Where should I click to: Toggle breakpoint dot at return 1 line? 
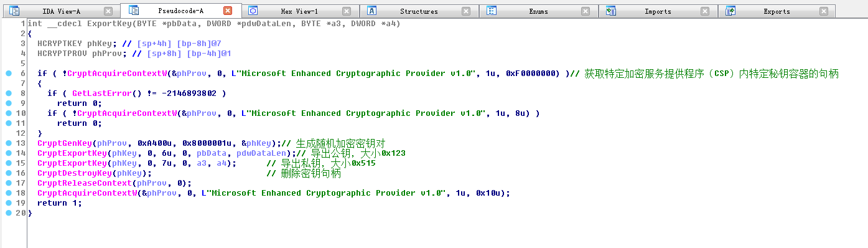click(8, 203)
